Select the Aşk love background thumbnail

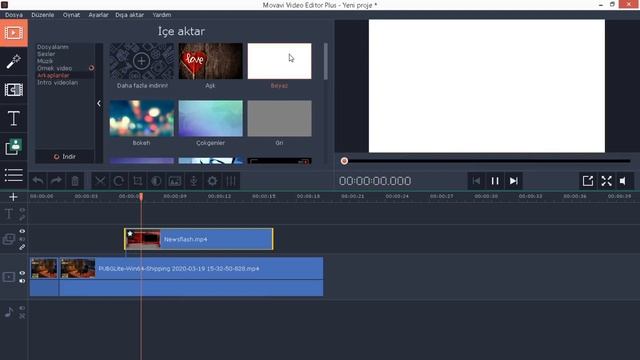(210, 61)
